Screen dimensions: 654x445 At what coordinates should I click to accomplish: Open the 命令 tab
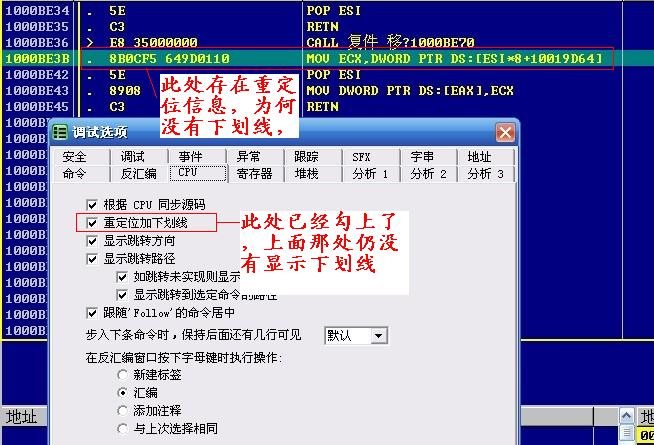[81, 173]
